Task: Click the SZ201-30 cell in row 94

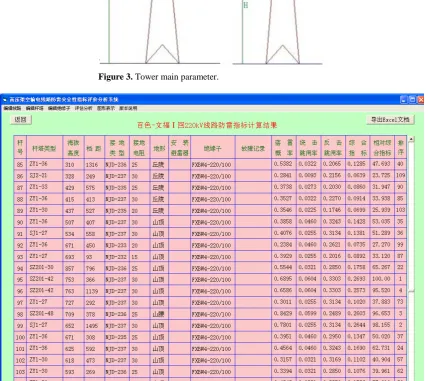Action: tap(44, 268)
